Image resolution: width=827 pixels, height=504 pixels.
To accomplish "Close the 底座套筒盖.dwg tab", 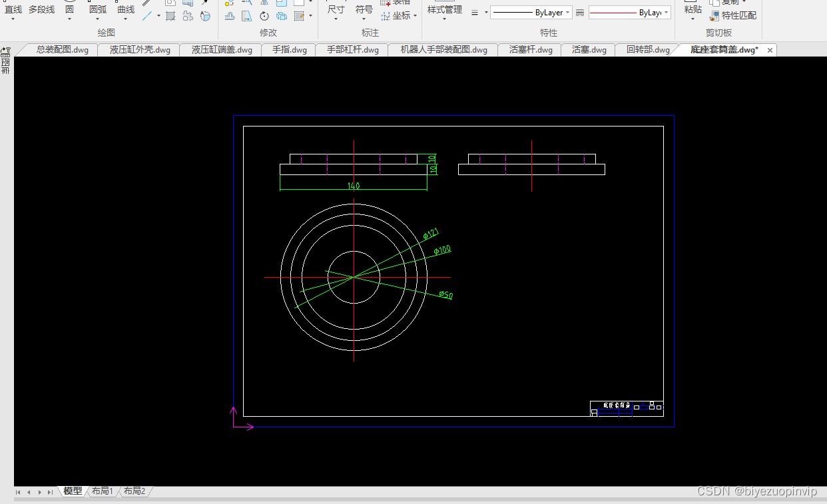I will click(x=770, y=50).
